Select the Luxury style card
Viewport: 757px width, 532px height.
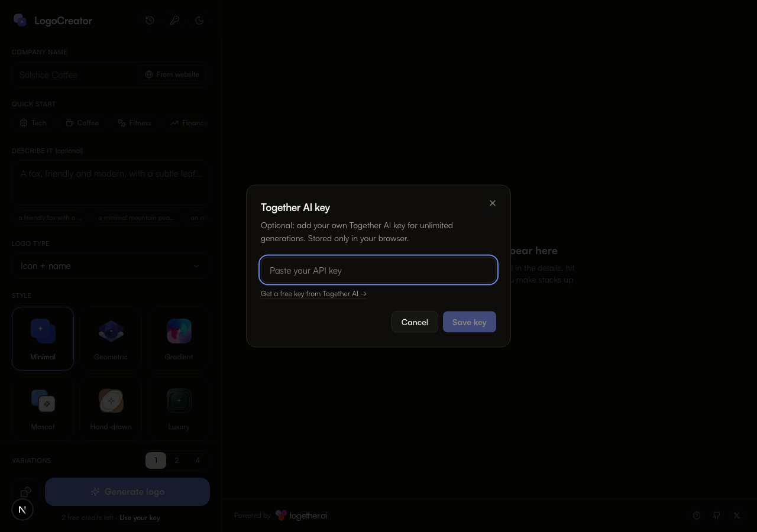click(x=179, y=408)
